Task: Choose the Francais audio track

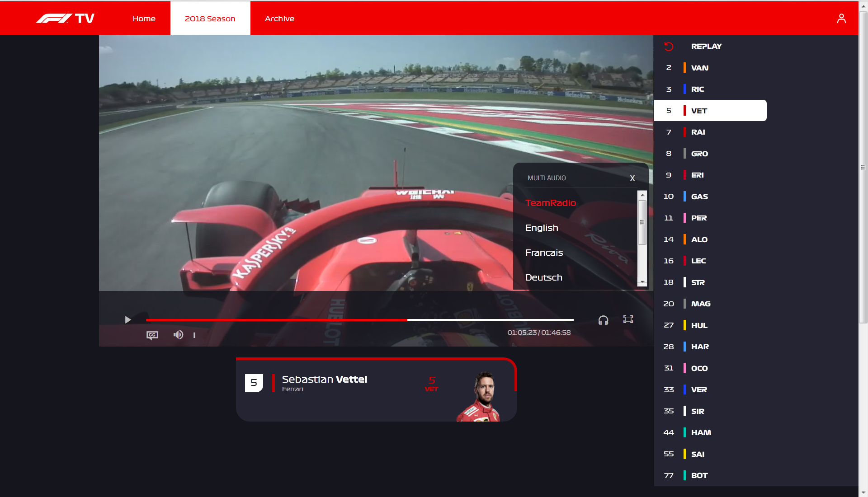Action: point(544,253)
